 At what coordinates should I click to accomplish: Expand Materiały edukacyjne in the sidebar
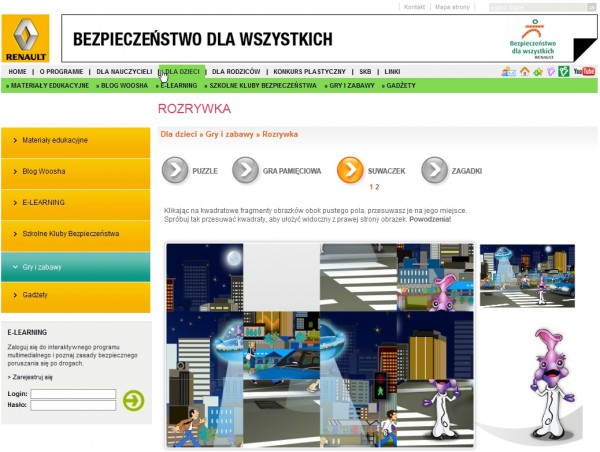[x=75, y=139]
